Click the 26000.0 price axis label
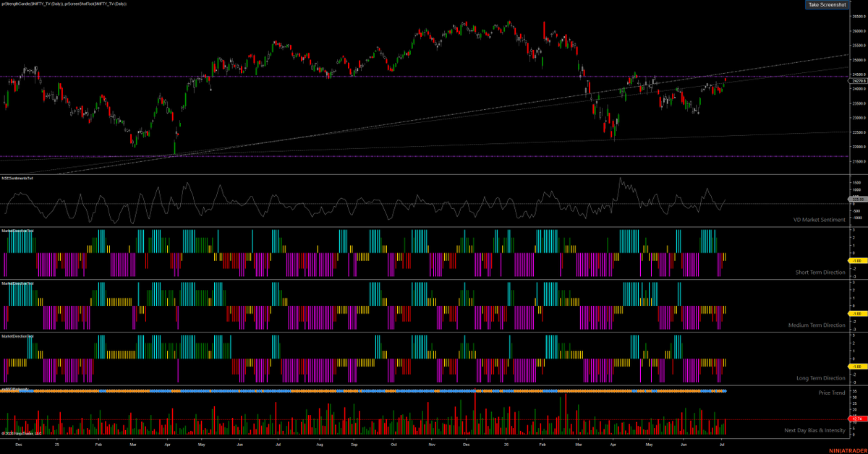This screenshot has height=454, width=868. click(x=859, y=31)
